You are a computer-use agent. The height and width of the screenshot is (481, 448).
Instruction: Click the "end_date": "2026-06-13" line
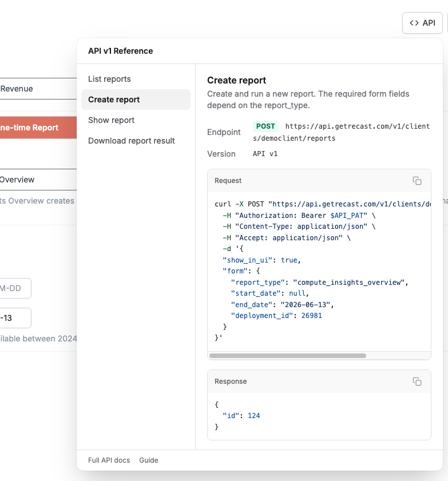pos(282,304)
